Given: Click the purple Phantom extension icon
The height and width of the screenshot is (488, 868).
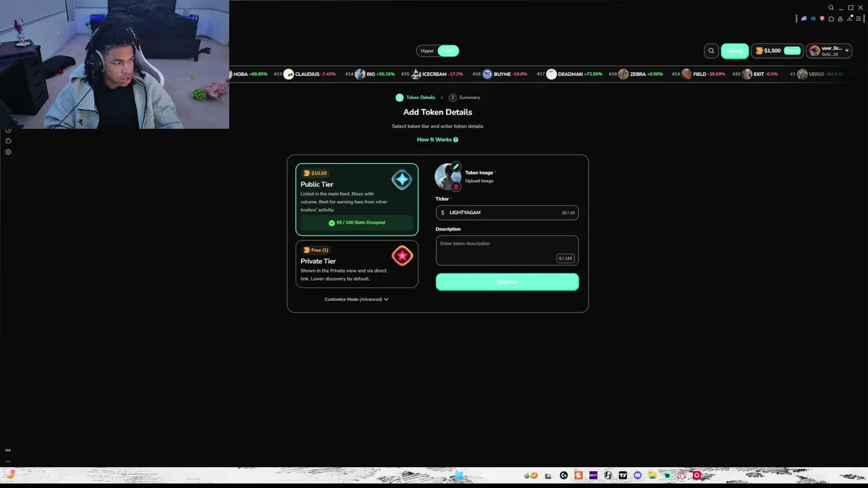Looking at the screenshot, I should pyautogui.click(x=804, y=19).
